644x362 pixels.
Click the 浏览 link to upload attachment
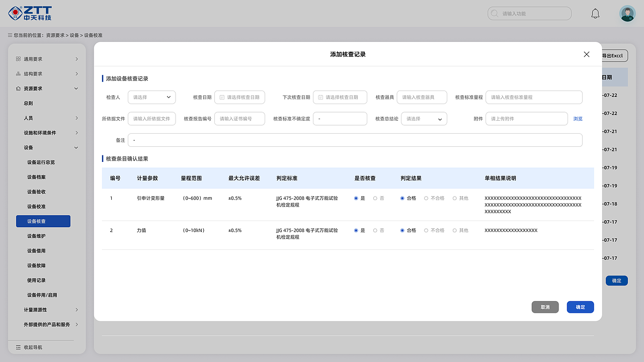tap(577, 119)
